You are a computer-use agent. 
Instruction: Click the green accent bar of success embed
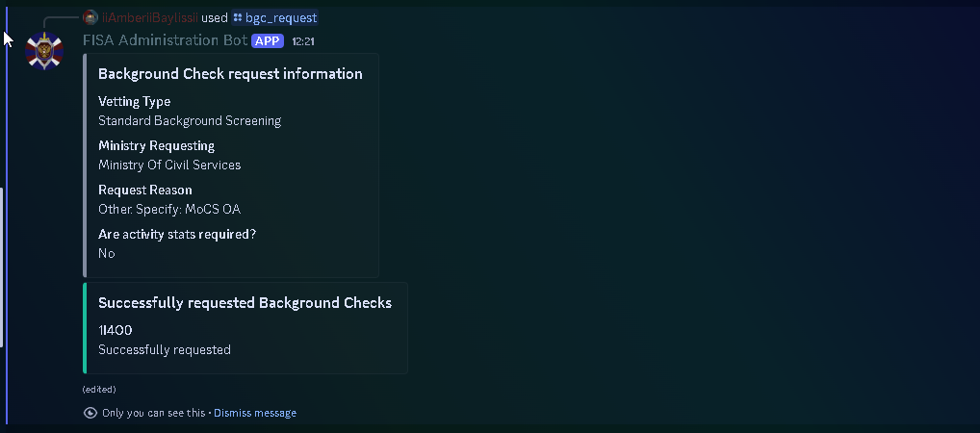[85, 328]
